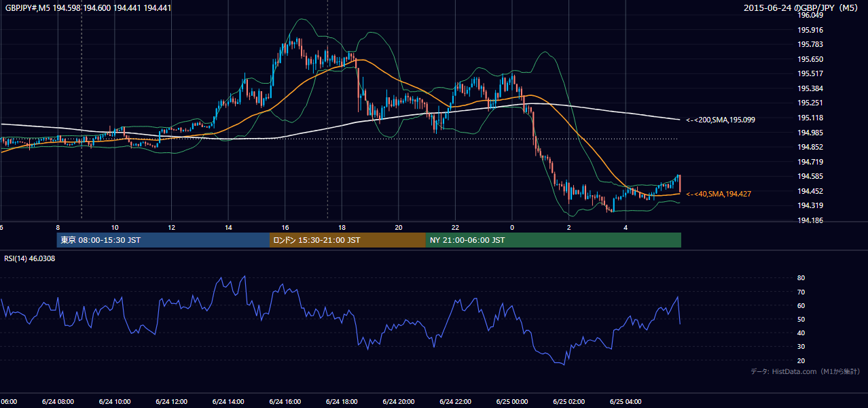
Task: Click the HistData.com data source credit
Action: (x=806, y=371)
